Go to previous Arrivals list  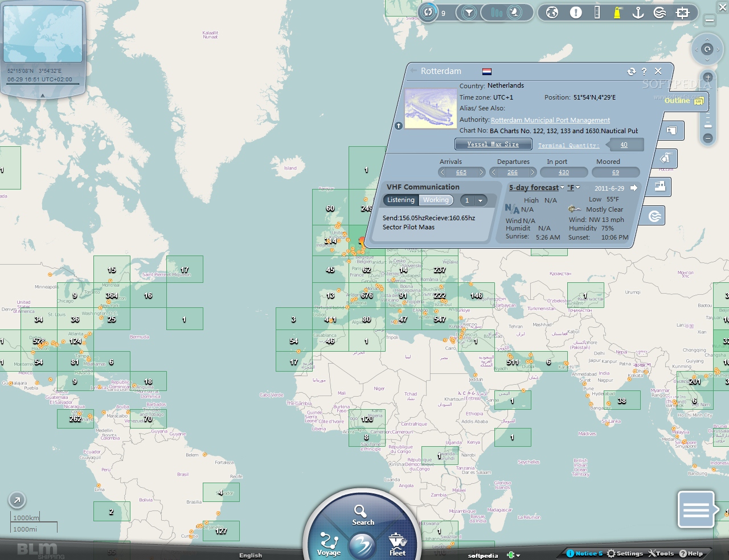(443, 172)
